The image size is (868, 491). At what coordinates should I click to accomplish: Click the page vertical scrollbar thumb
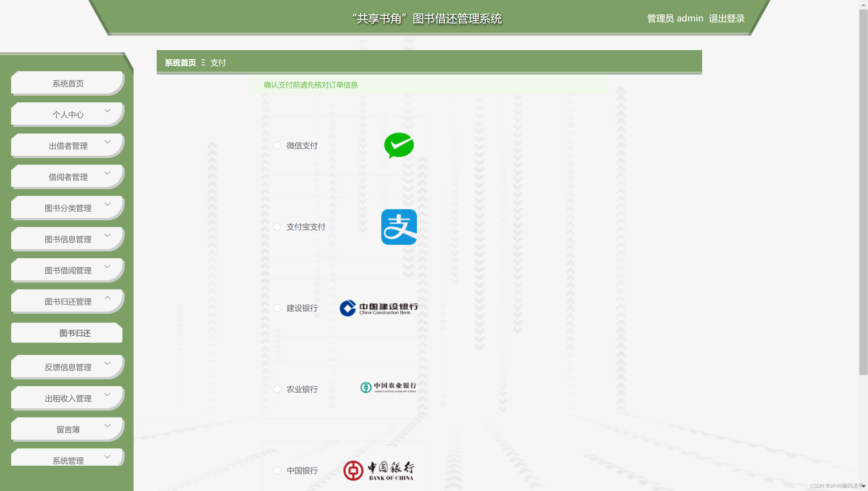tap(863, 192)
